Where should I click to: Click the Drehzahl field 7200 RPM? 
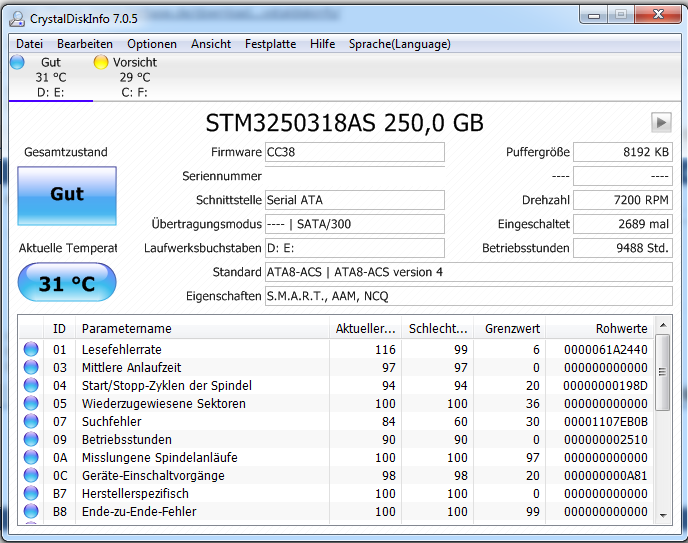click(623, 200)
